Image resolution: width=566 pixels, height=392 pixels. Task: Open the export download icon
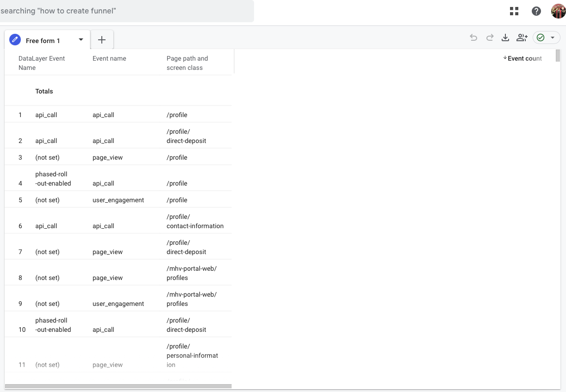[505, 37]
